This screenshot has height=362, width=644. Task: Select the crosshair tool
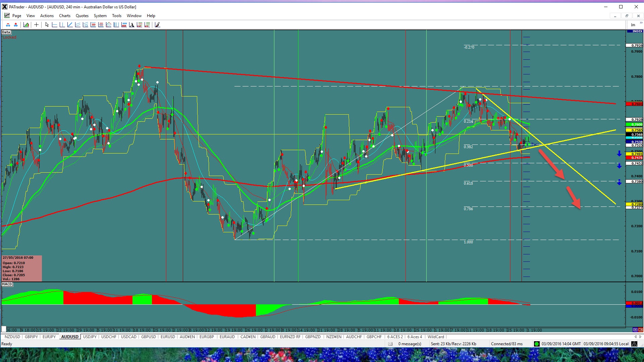[36, 25]
